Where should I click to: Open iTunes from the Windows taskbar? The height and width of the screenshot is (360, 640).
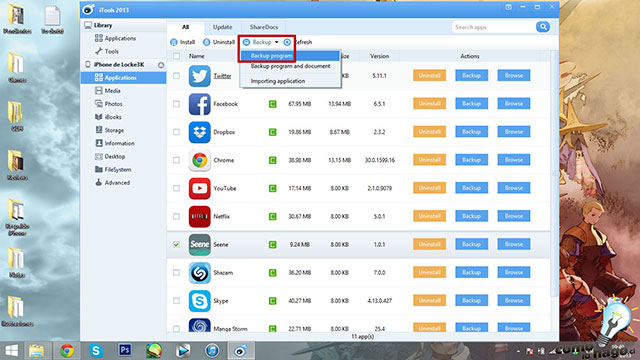coord(212,351)
